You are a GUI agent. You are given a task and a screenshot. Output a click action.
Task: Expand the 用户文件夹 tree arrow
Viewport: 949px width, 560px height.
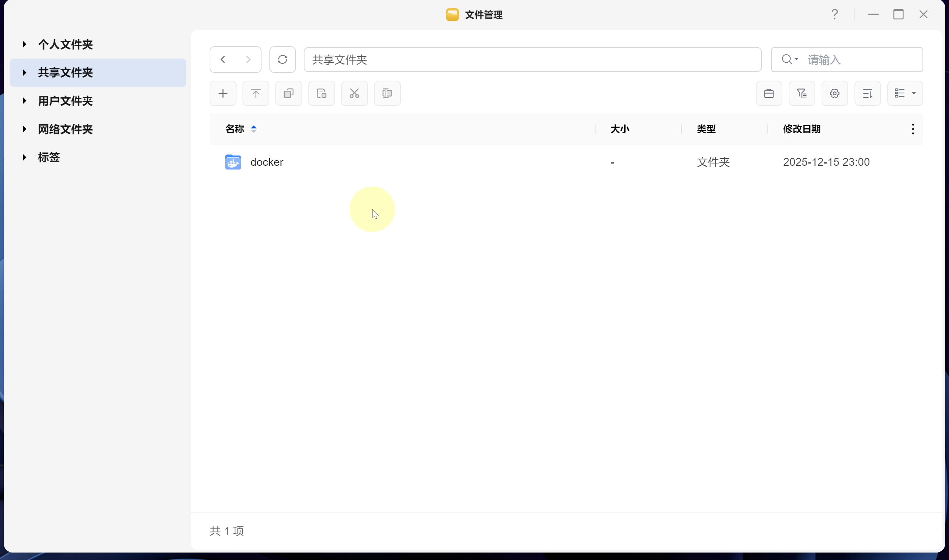point(25,101)
